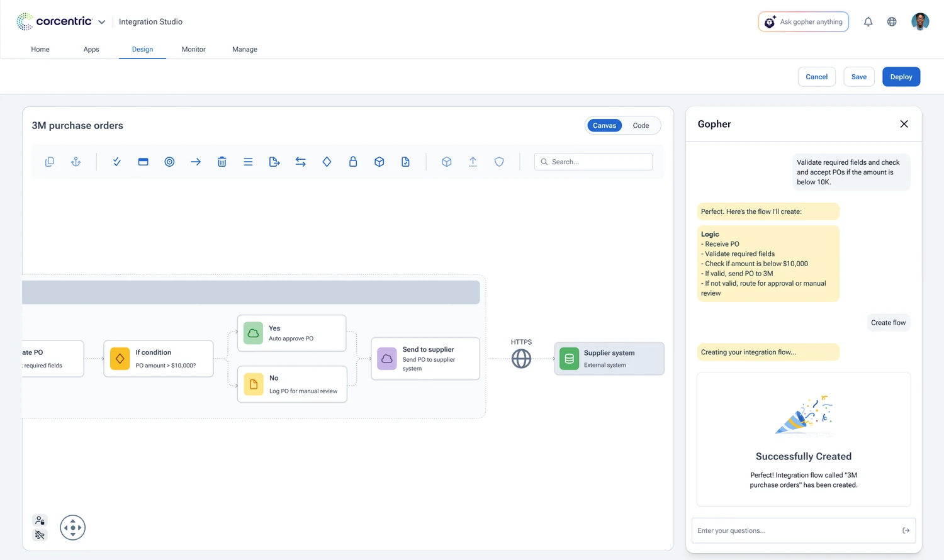Deploy the integration flow
The height and width of the screenshot is (560, 944).
tap(901, 77)
